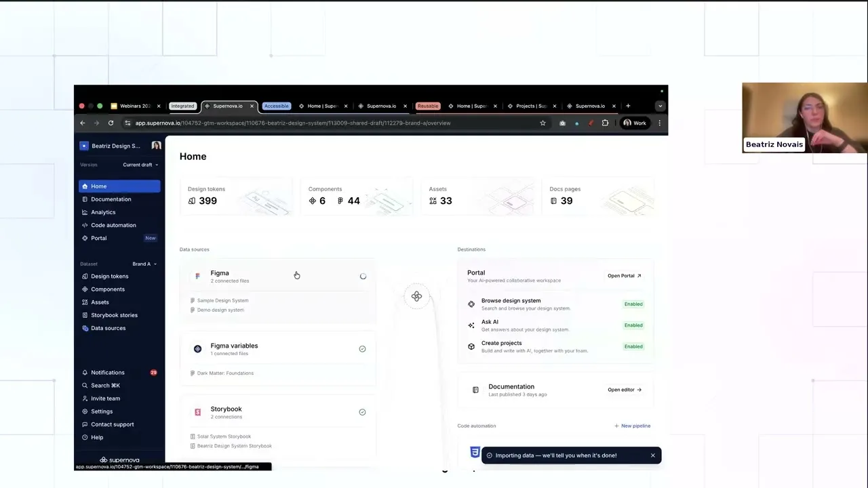Viewport: 868px width, 488px height.
Task: Dismiss the Importing data notification
Action: pos(653,455)
